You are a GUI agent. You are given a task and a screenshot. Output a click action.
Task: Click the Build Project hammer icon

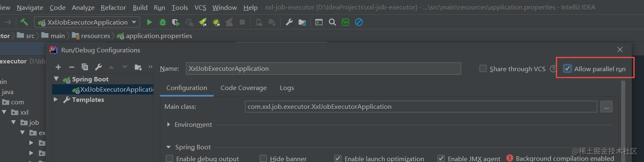coord(24,22)
